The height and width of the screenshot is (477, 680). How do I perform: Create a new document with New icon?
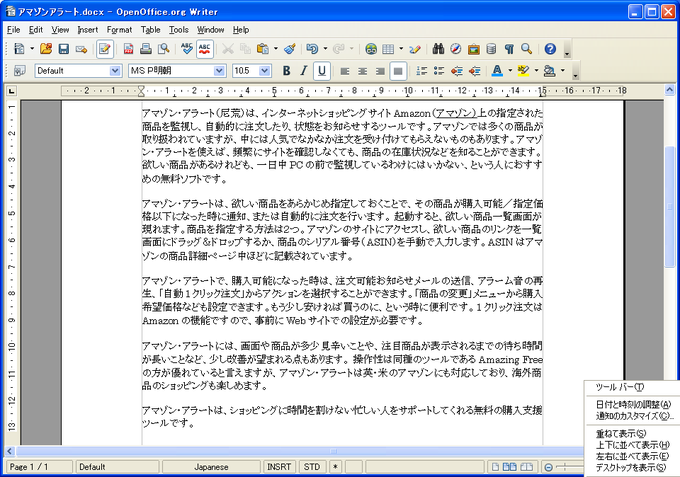19,49
